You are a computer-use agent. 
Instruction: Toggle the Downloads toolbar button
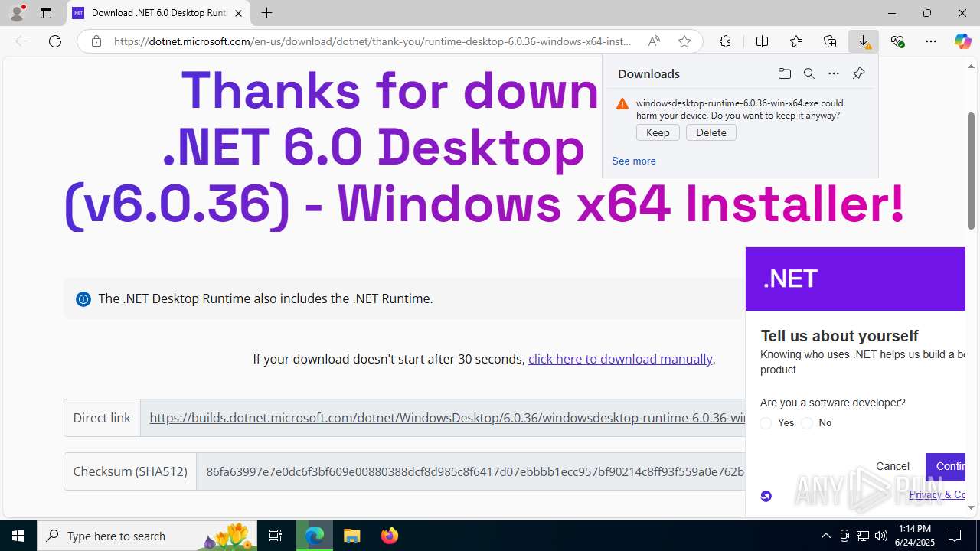(864, 41)
